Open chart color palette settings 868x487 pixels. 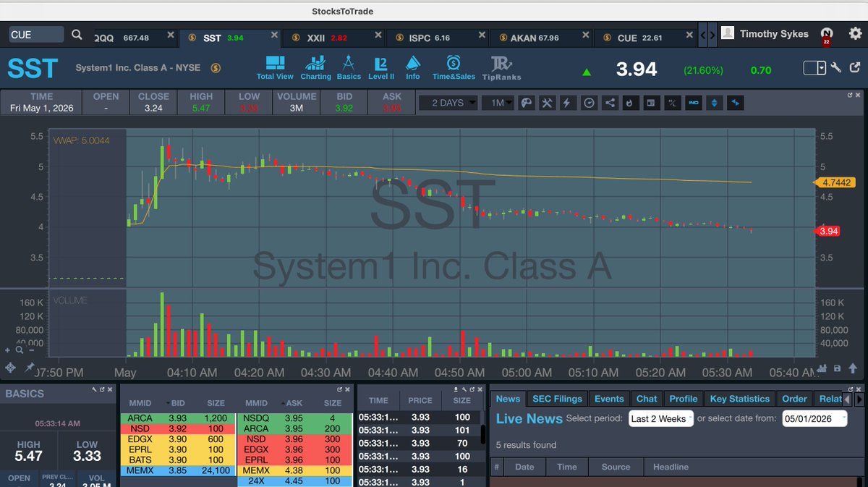click(x=527, y=103)
